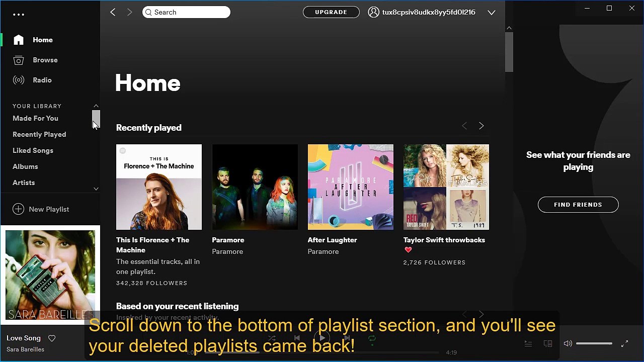Navigate forward with the right arrow
The image size is (644, 362).
(129, 12)
